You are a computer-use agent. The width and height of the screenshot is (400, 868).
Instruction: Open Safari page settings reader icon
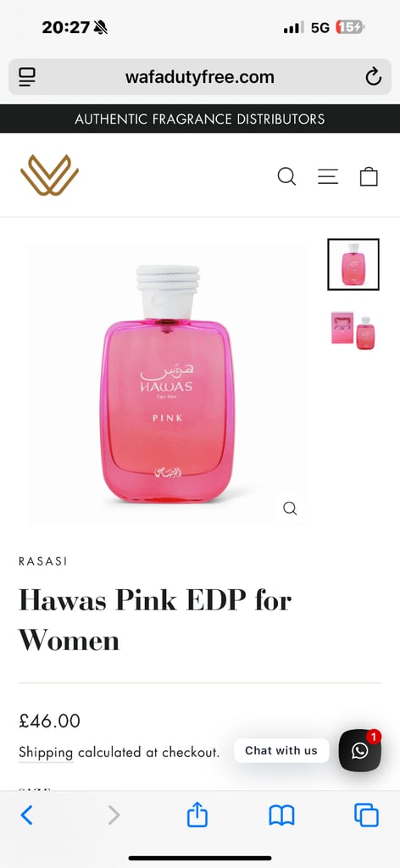(26, 77)
